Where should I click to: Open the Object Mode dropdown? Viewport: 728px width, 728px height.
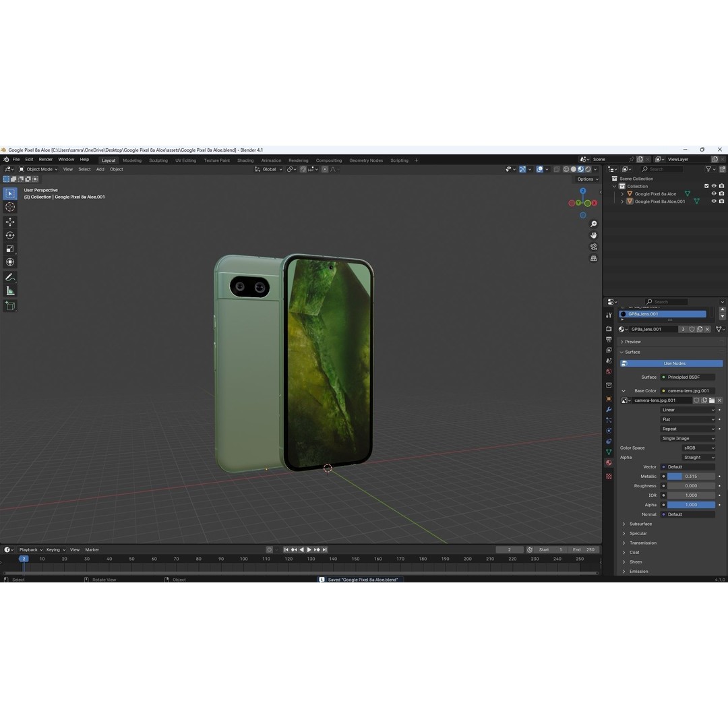(38, 169)
